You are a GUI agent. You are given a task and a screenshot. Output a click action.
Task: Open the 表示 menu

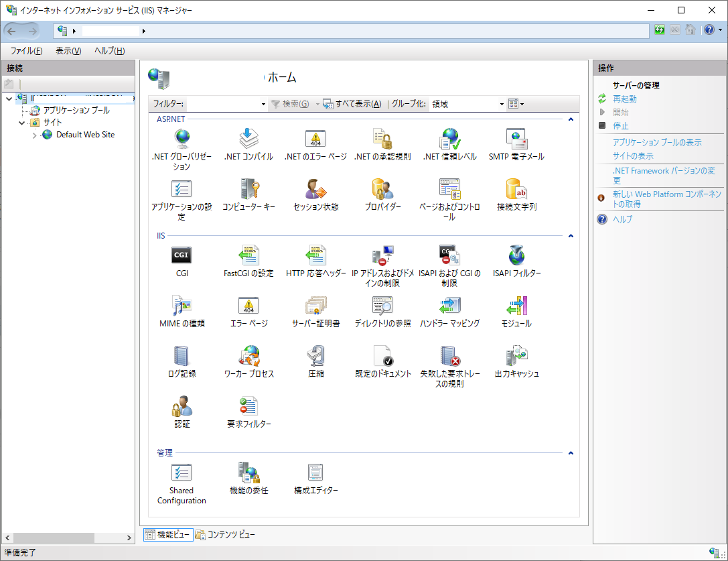(x=68, y=51)
